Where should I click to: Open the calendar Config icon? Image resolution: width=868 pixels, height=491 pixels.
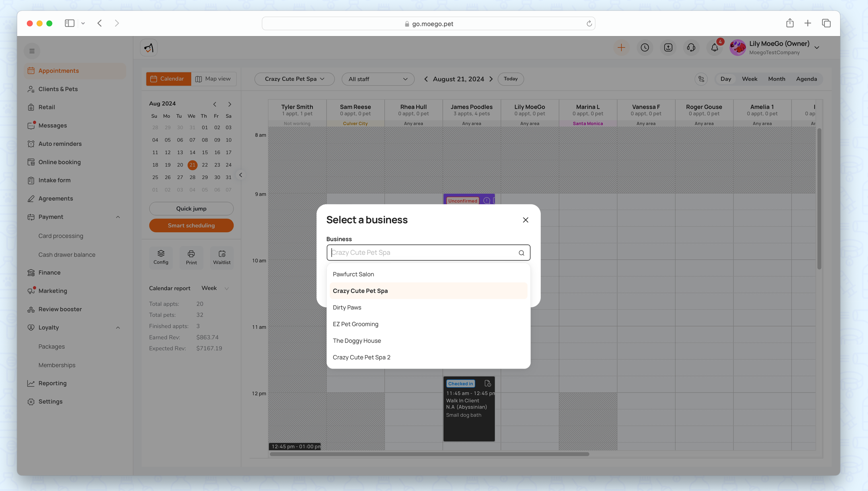(x=161, y=257)
